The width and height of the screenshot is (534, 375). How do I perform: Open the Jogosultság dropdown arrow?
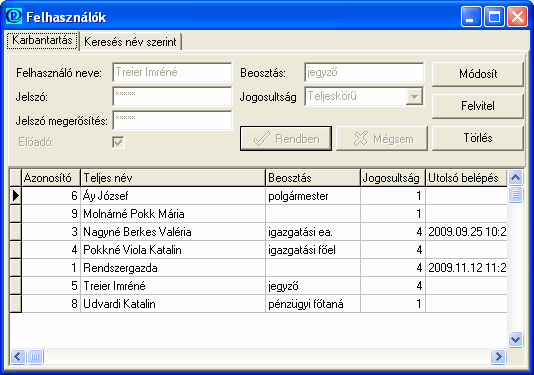point(414,96)
